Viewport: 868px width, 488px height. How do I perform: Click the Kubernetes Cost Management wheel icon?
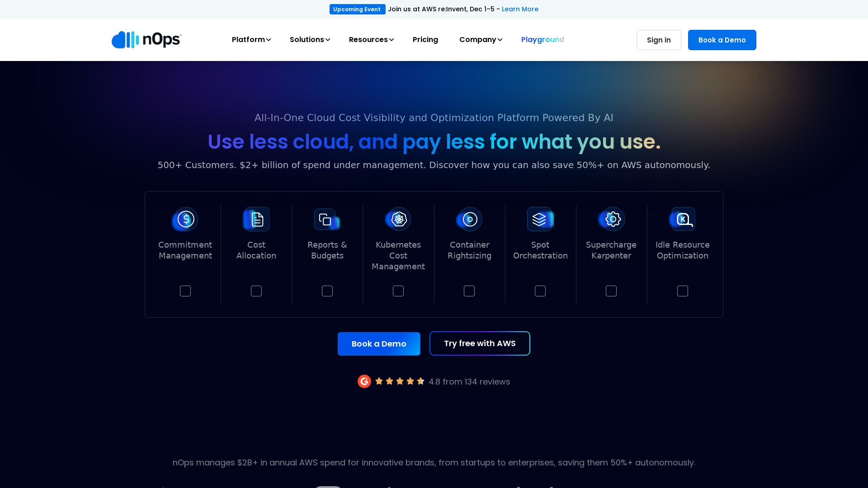click(398, 219)
